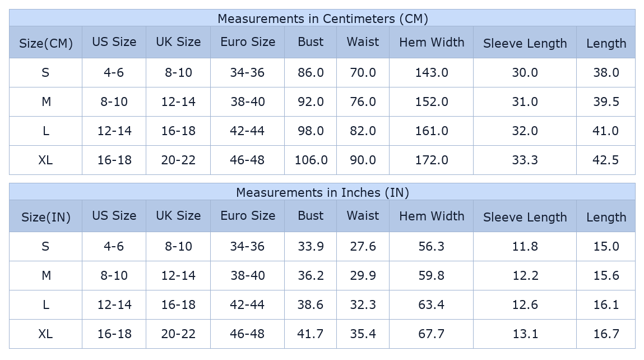Click the 98.0 bust cell

coord(311,131)
